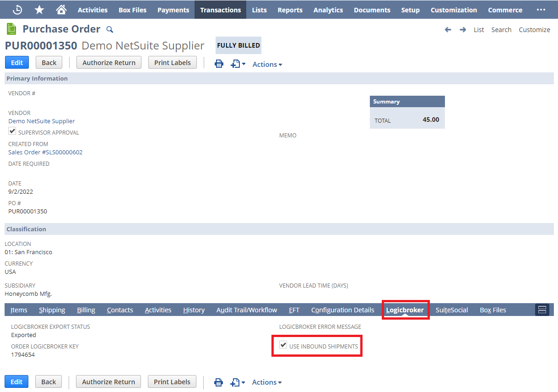Open the Reports menu
The width and height of the screenshot is (558, 392).
[290, 10]
